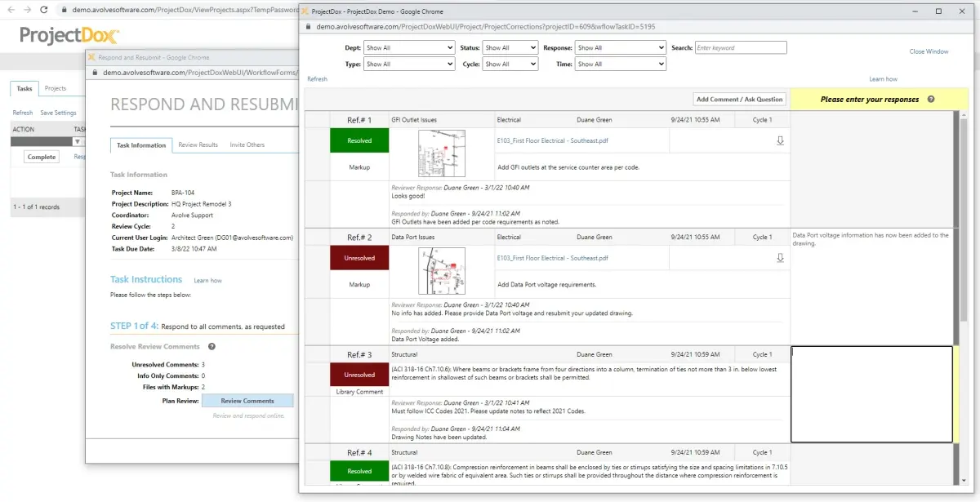Click the Search keyword input field
This screenshot has width=980, height=502.
pyautogui.click(x=741, y=48)
